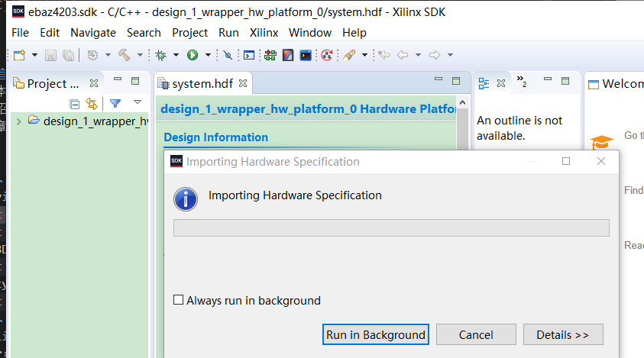Viewport: 644px width, 358px height.
Task: Minimize the system.hdf editor area
Action: 439,79
